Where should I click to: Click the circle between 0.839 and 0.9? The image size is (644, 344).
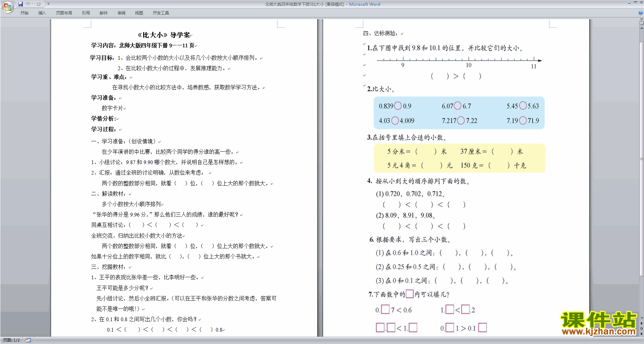click(x=398, y=106)
